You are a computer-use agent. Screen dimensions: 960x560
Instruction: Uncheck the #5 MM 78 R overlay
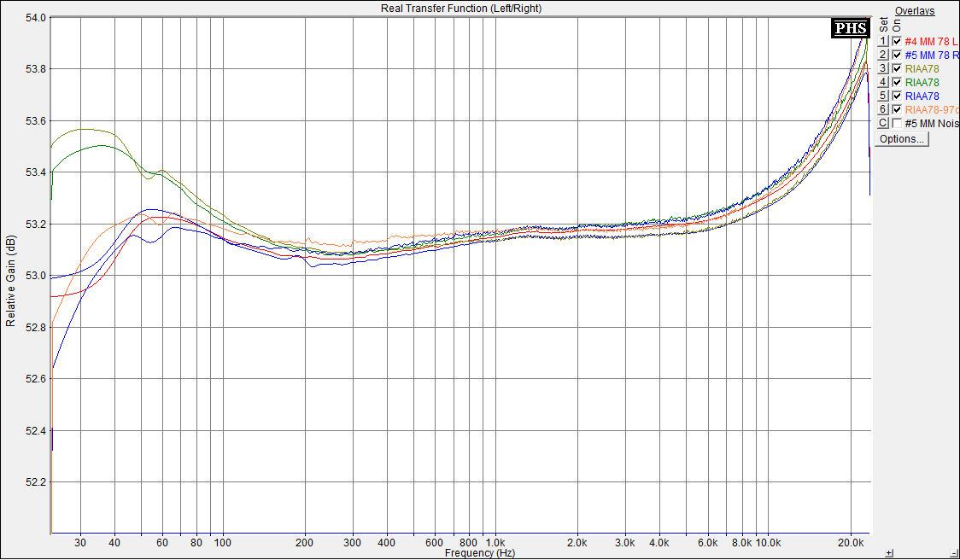coord(897,55)
